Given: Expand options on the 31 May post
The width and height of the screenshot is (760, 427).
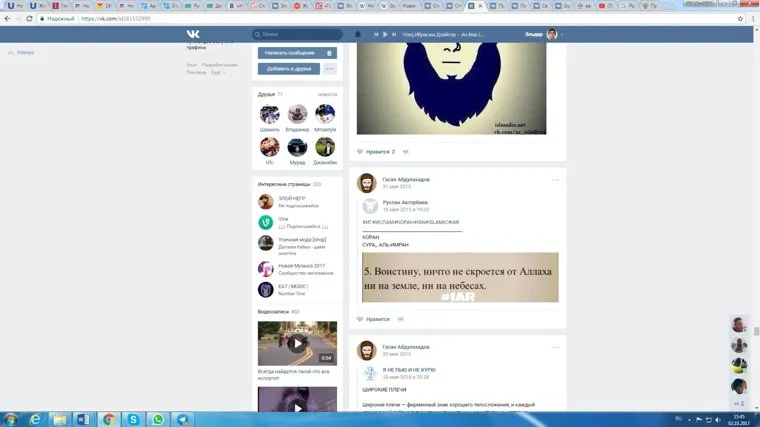Looking at the screenshot, I should pos(555,180).
